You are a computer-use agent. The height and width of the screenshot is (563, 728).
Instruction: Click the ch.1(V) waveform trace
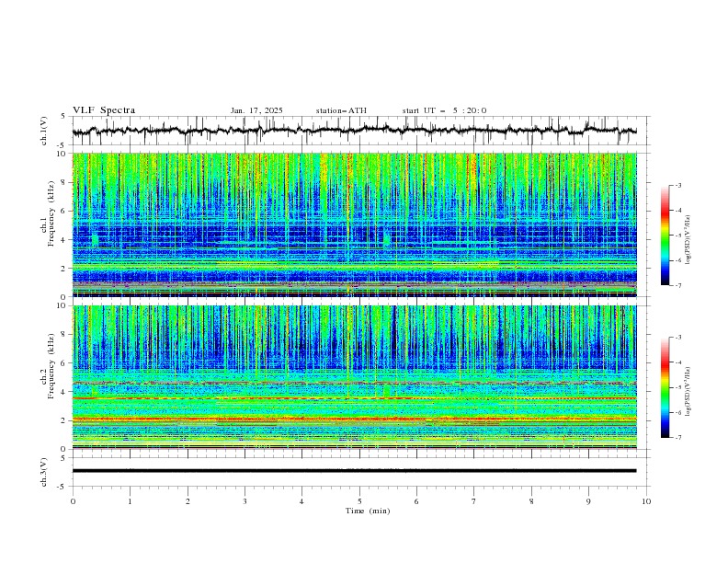coord(354,130)
